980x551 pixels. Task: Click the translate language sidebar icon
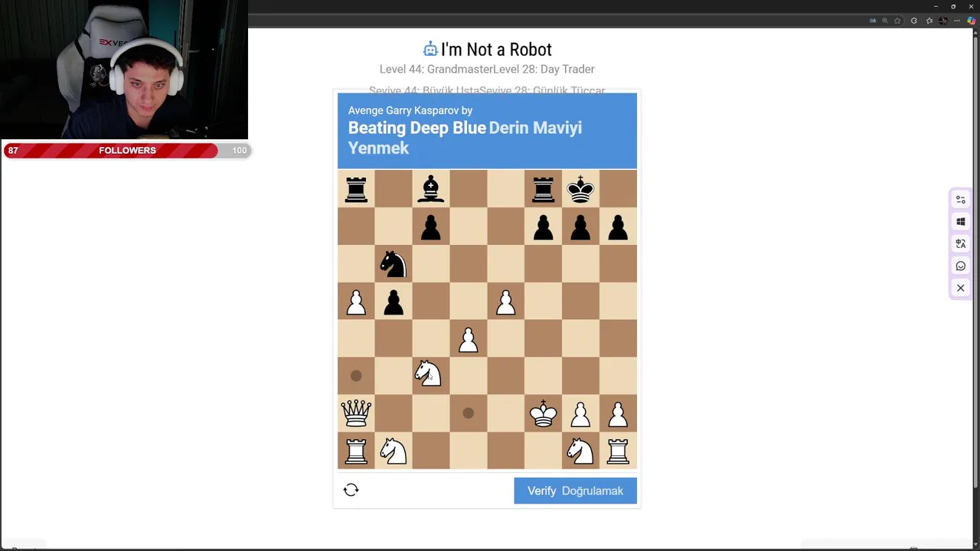click(960, 243)
